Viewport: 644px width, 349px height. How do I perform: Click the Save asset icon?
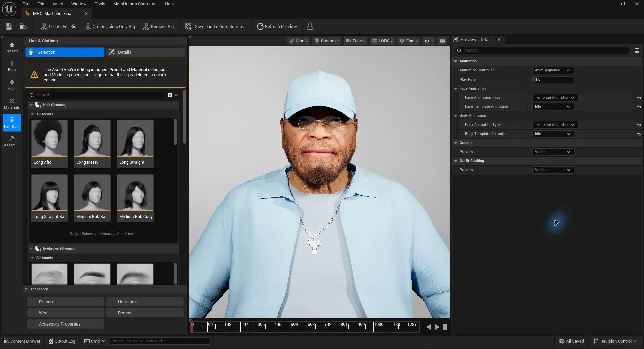tap(9, 27)
